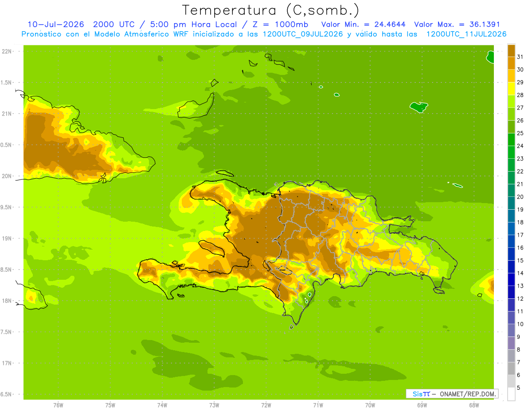The image size is (532, 411).
Task: Click the "20N" latitude label
Action: (x=8, y=176)
